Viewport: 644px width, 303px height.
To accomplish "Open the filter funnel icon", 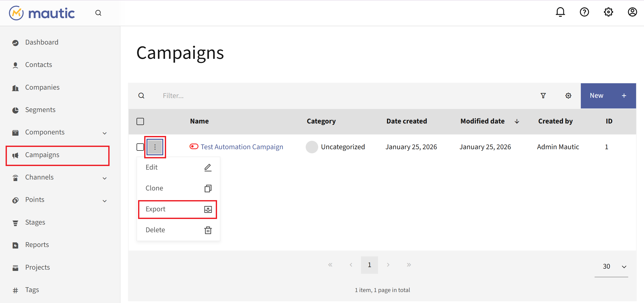I will point(543,95).
